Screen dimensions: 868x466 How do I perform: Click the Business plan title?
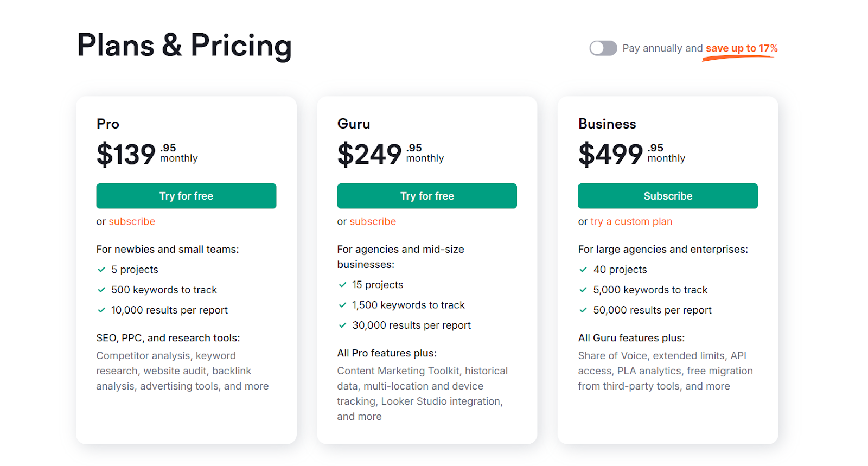(607, 124)
